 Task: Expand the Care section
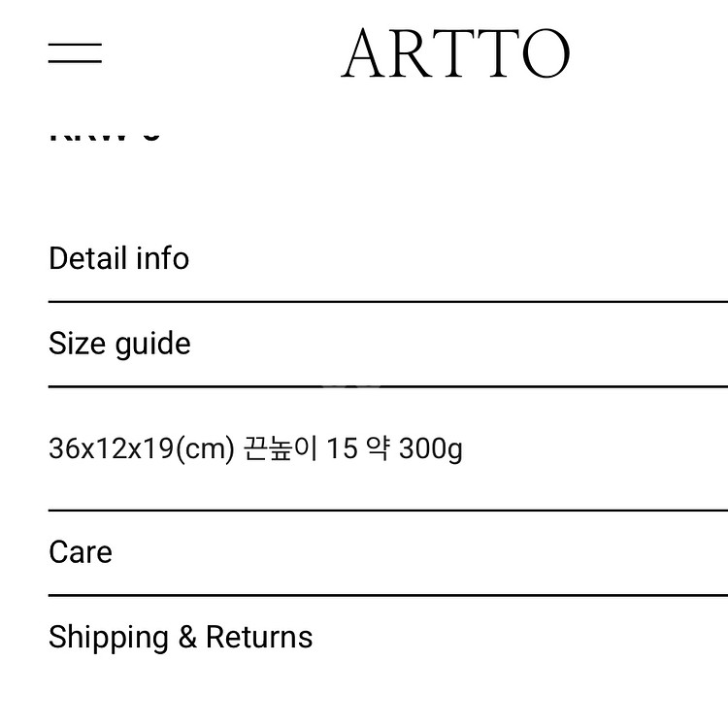point(81,552)
